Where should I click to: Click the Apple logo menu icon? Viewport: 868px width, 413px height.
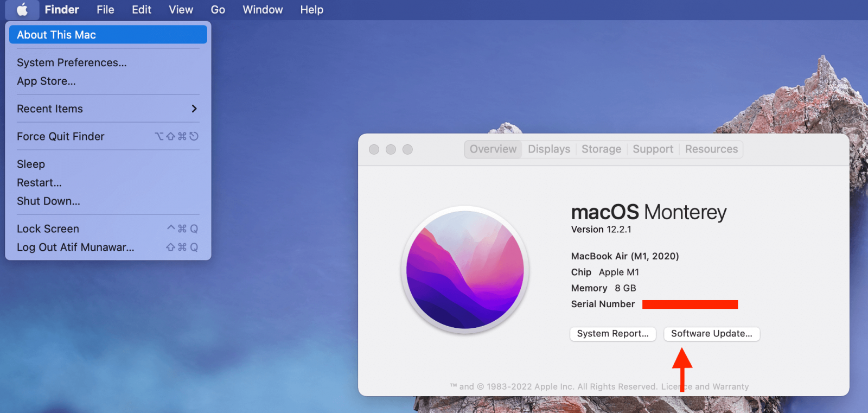point(22,10)
